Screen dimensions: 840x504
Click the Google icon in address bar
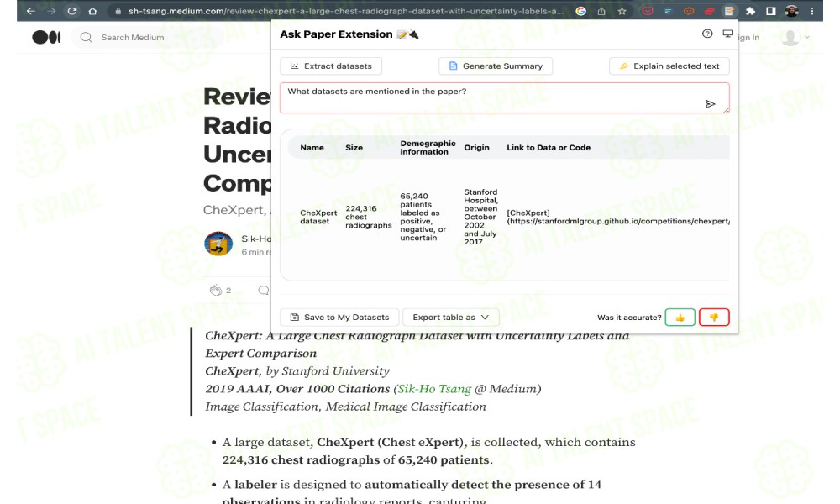click(x=580, y=11)
